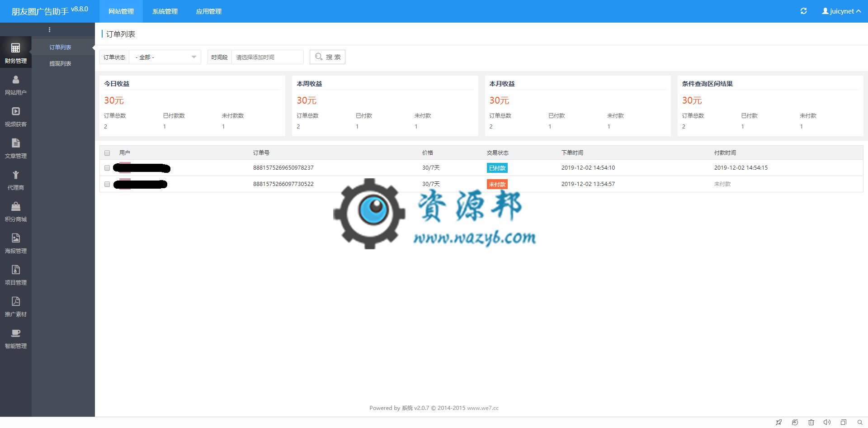
Task: Click the trash icon in bottom status bar
Action: coord(811,422)
